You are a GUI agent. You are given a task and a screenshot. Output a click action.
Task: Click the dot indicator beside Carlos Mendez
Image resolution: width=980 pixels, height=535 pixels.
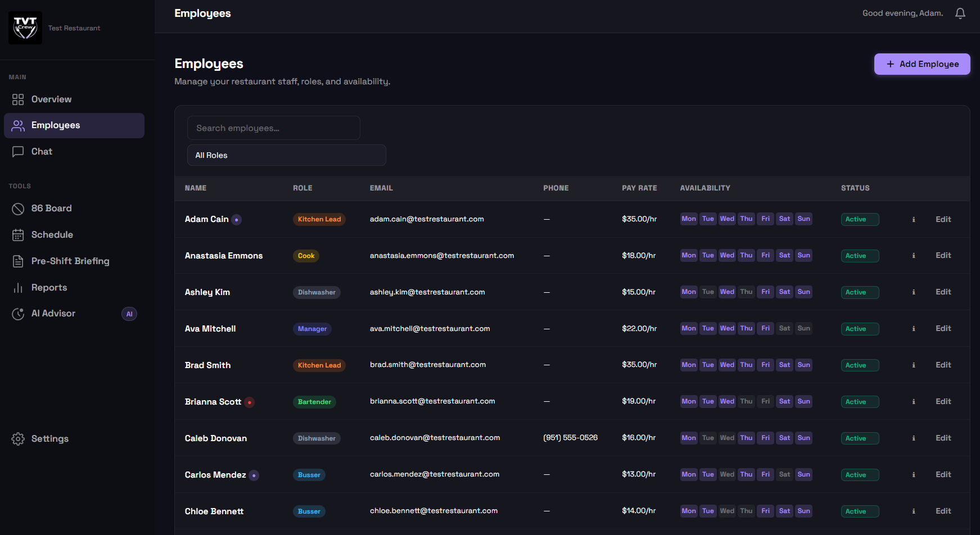254,475
